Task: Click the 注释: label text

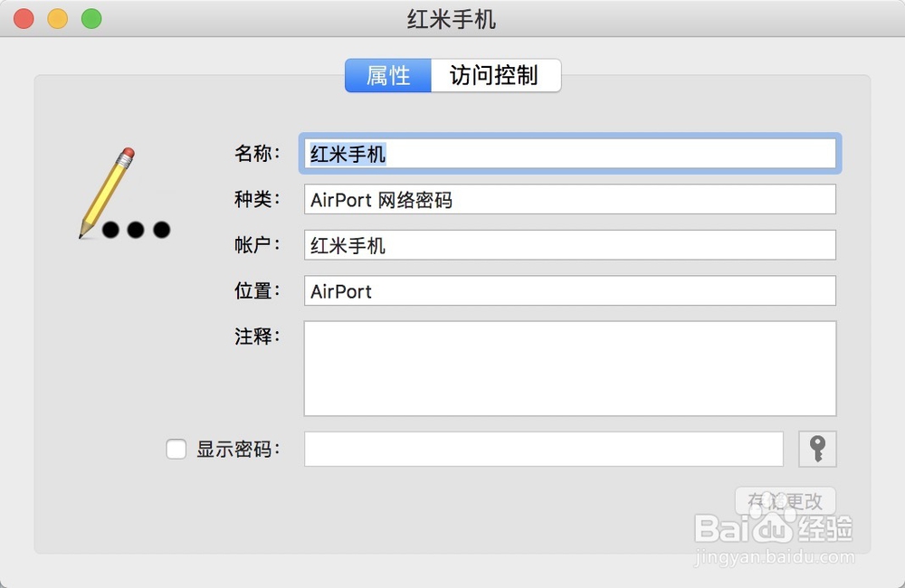Action: click(x=257, y=337)
